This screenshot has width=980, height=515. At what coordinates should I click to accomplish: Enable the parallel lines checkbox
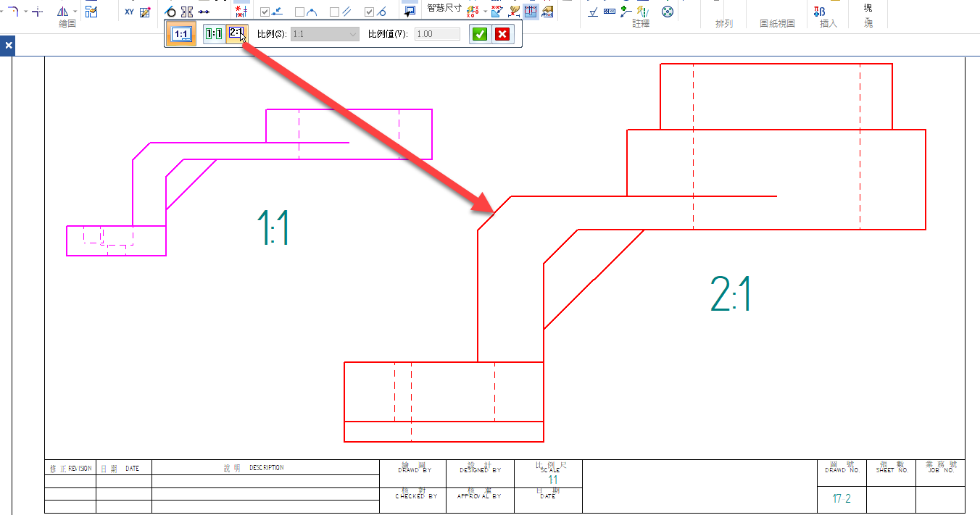click(x=334, y=12)
